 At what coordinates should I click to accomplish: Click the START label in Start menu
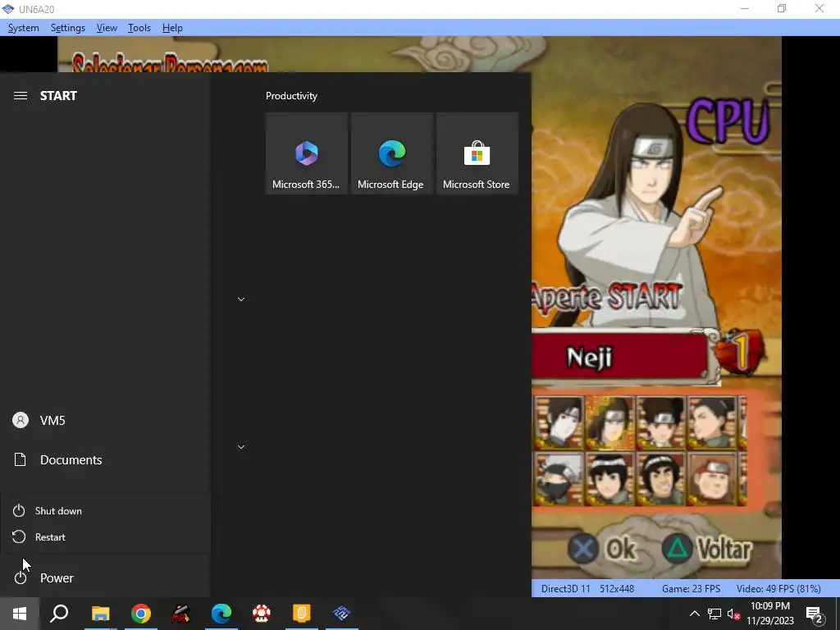(x=58, y=96)
